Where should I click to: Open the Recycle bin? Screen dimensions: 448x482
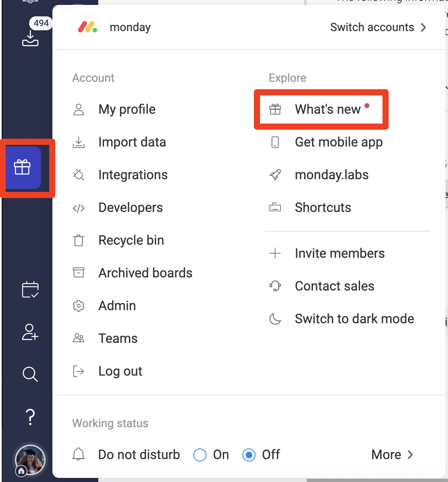(131, 240)
